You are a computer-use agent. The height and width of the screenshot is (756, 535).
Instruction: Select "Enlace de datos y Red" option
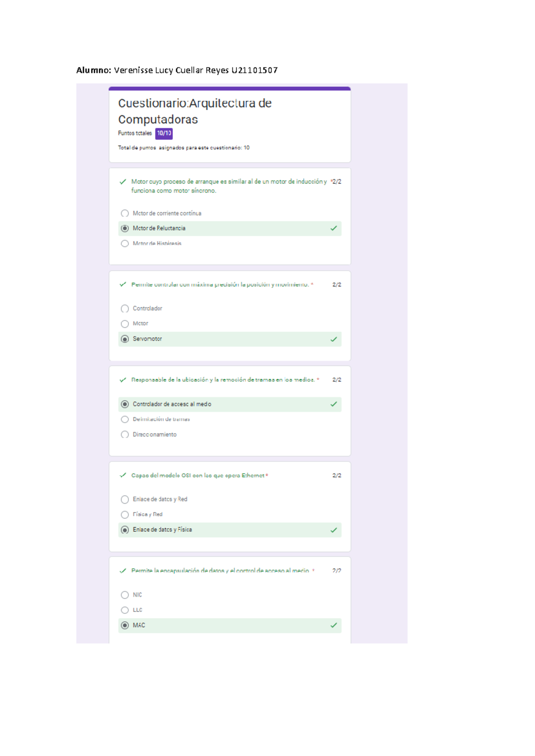pyautogui.click(x=125, y=500)
